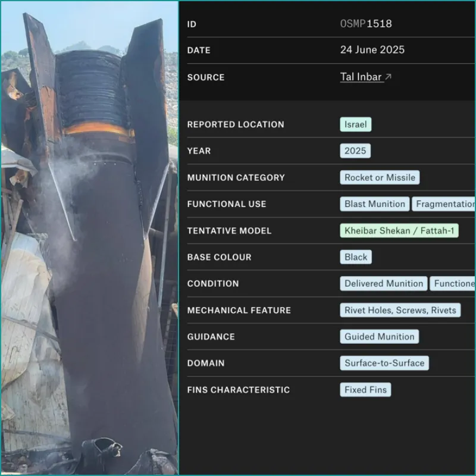Select the Israel location tag
Viewport: 476px width, 476px height.
(x=355, y=124)
